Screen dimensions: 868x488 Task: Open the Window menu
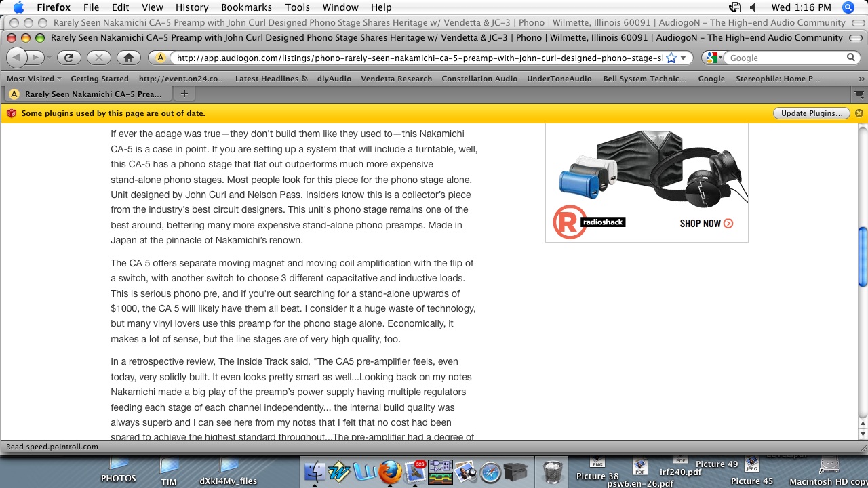(340, 7)
